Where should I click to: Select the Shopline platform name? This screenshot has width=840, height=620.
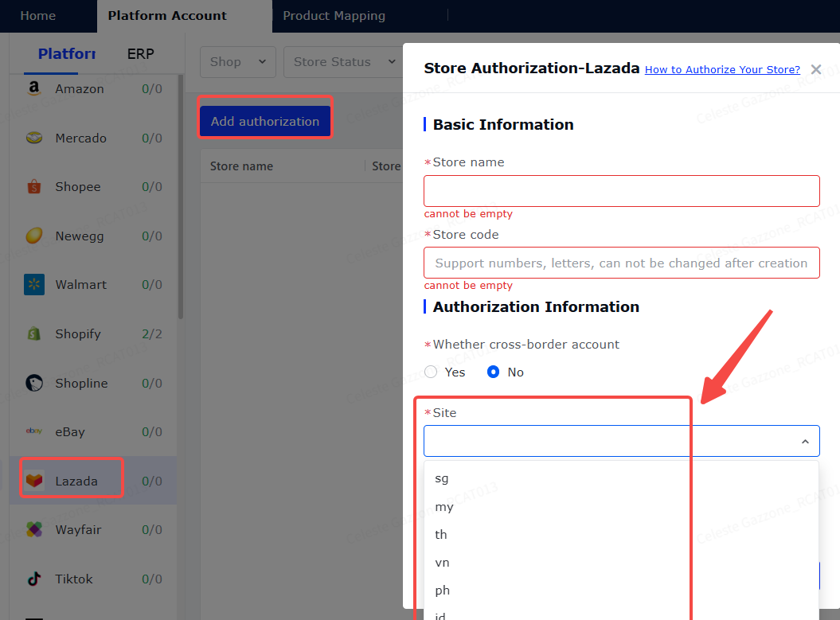pyautogui.click(x=81, y=384)
